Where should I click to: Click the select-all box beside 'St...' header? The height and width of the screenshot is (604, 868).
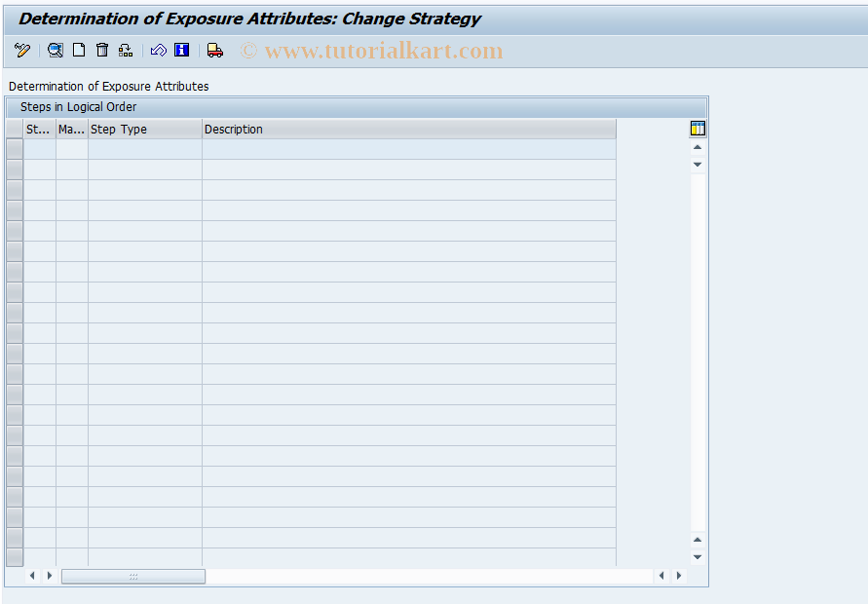point(15,129)
